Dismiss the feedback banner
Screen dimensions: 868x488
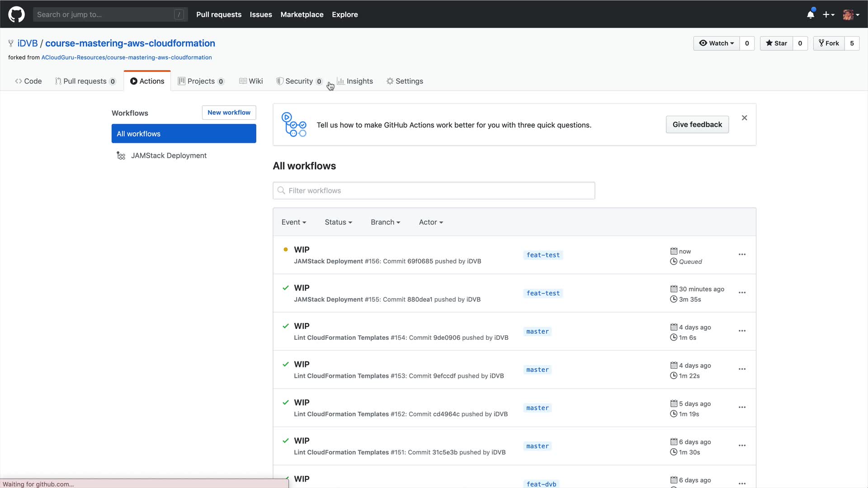[x=744, y=118]
